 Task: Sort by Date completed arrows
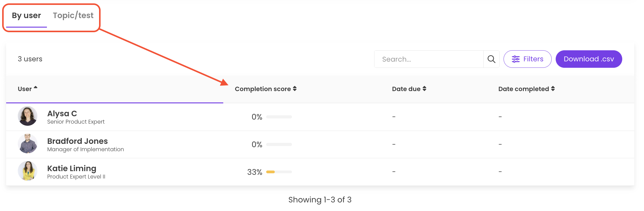[x=553, y=89]
